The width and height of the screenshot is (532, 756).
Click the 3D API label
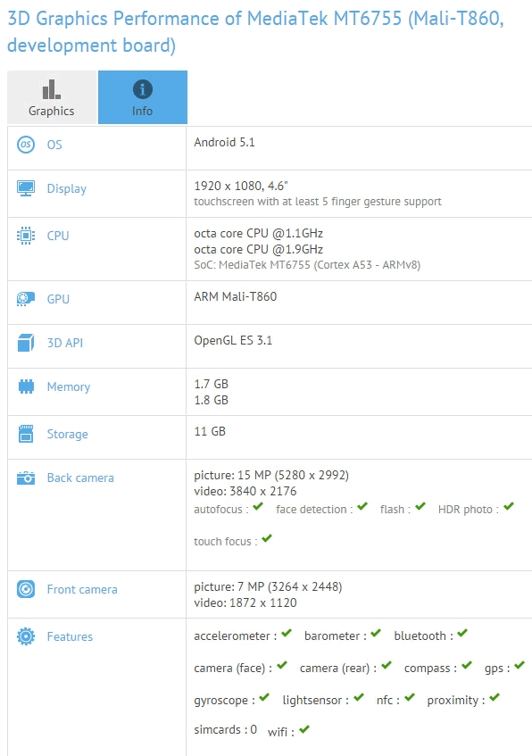point(65,343)
